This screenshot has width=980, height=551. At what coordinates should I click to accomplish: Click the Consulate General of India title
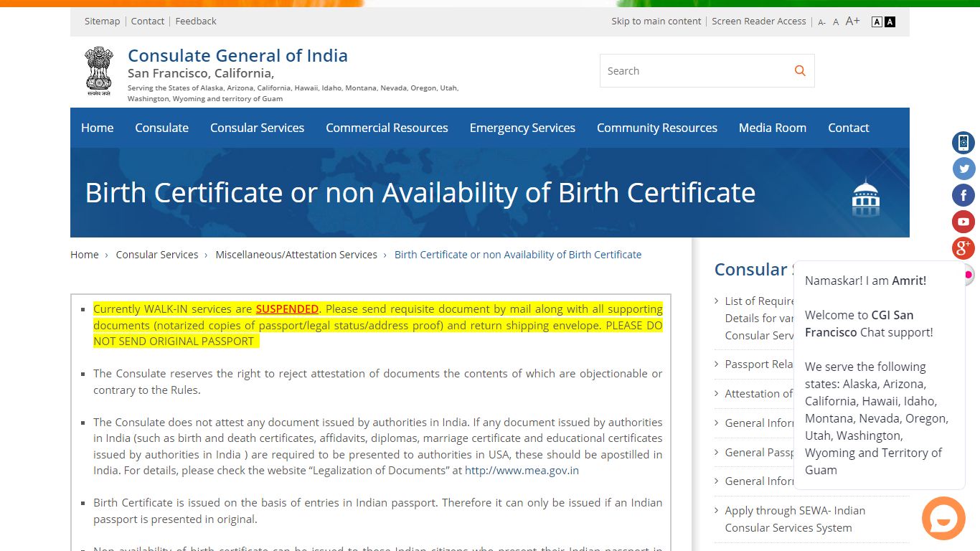(x=237, y=55)
